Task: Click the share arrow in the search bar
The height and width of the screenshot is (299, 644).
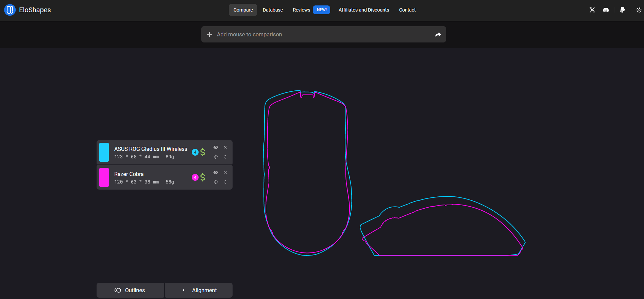Action: pos(438,34)
